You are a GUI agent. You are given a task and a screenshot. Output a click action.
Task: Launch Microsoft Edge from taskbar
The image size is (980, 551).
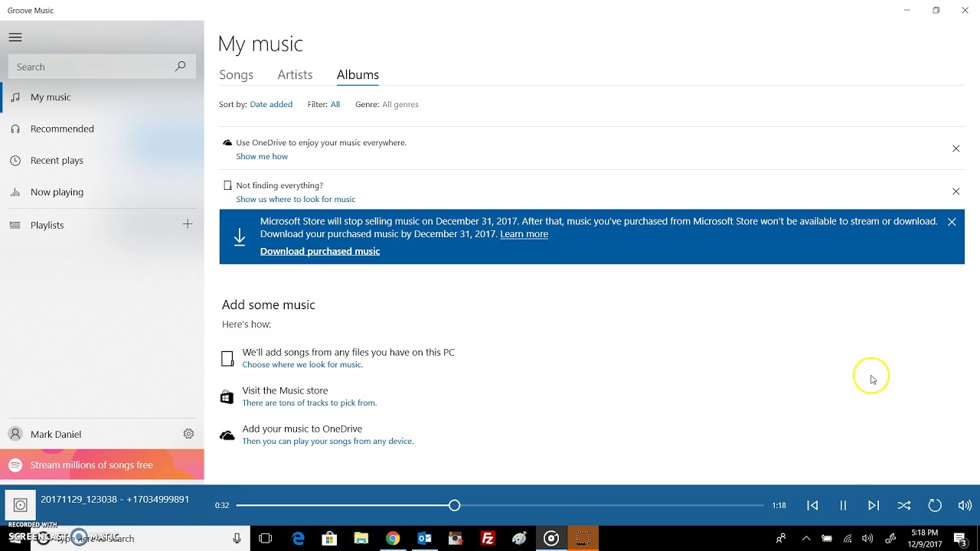(298, 539)
